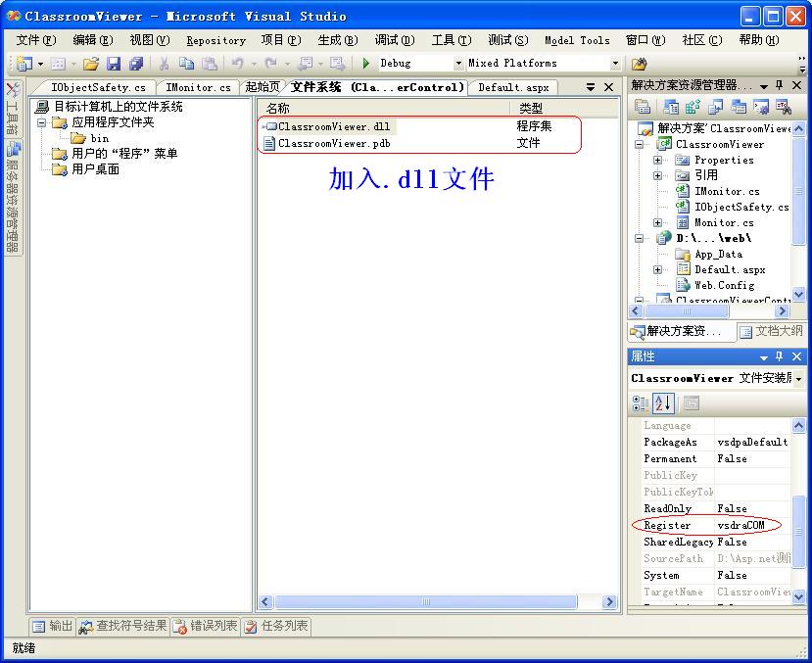Open the Model Tools menu
Image resolution: width=812 pixels, height=663 pixels.
pos(577,40)
